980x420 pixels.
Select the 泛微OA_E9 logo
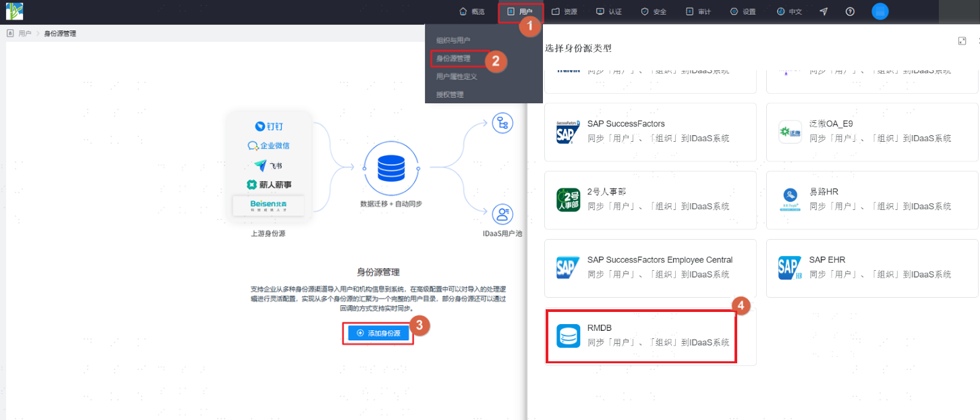(790, 132)
